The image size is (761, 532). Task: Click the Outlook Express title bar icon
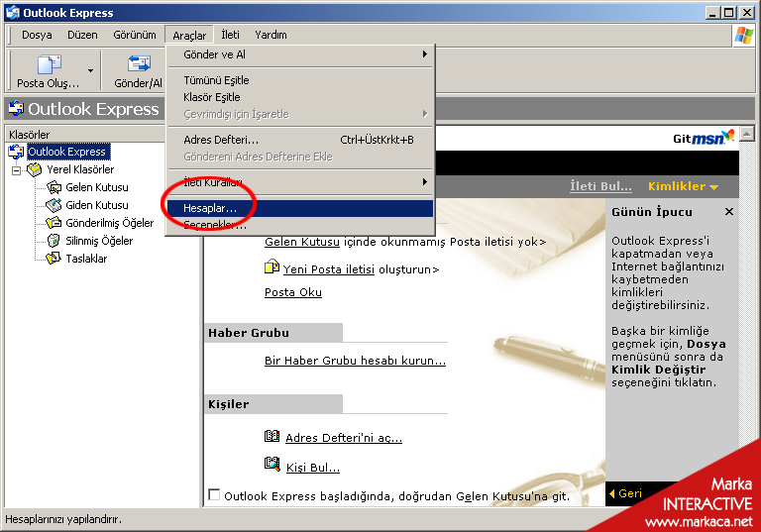13,12
